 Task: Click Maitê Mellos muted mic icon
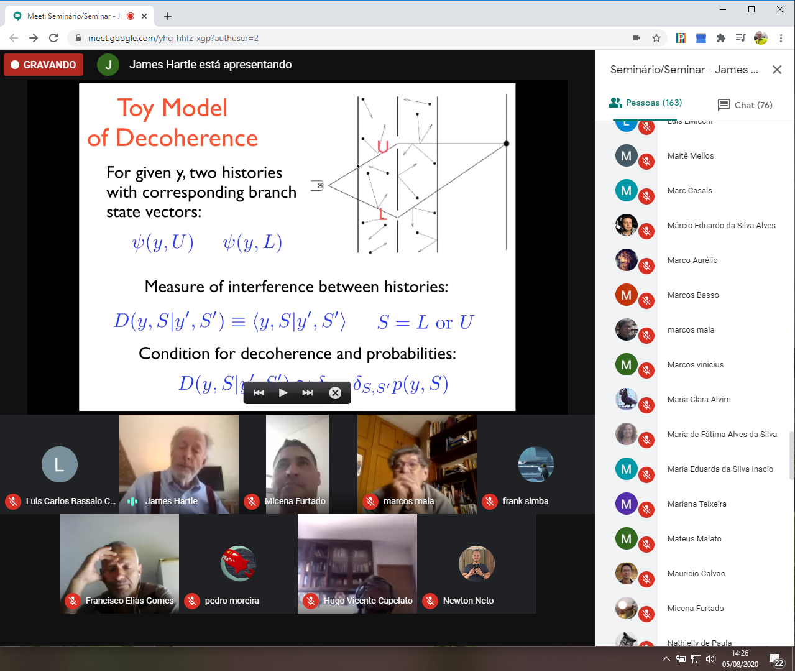tap(646, 162)
